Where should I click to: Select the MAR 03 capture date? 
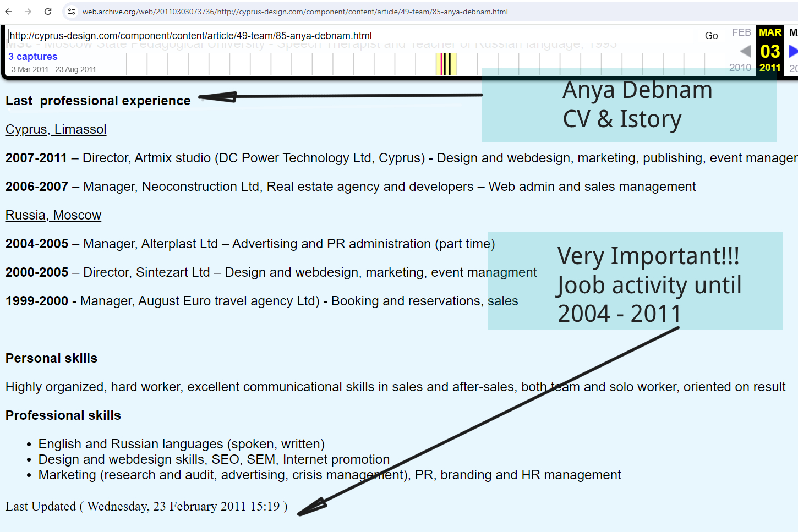[x=770, y=51]
